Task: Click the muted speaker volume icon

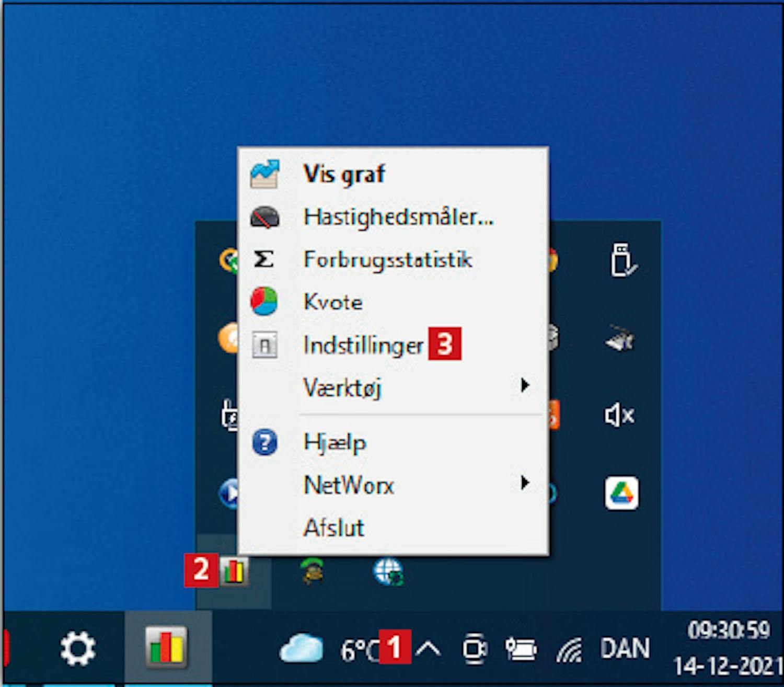Action: [620, 416]
